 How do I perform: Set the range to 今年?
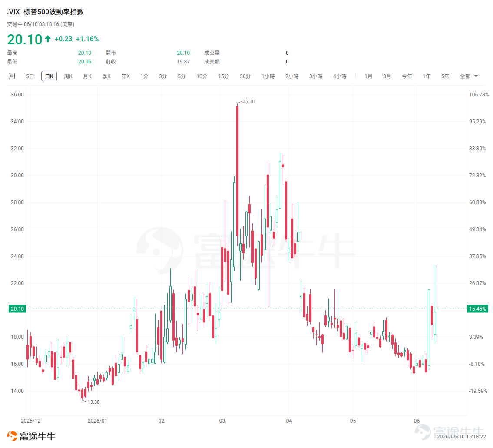point(407,76)
